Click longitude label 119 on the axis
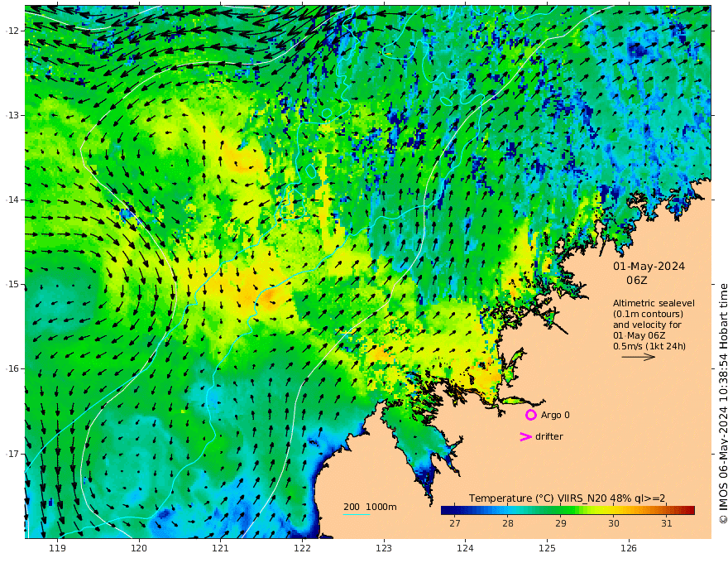Screen dimensions: 728x563 pyautogui.click(x=58, y=548)
